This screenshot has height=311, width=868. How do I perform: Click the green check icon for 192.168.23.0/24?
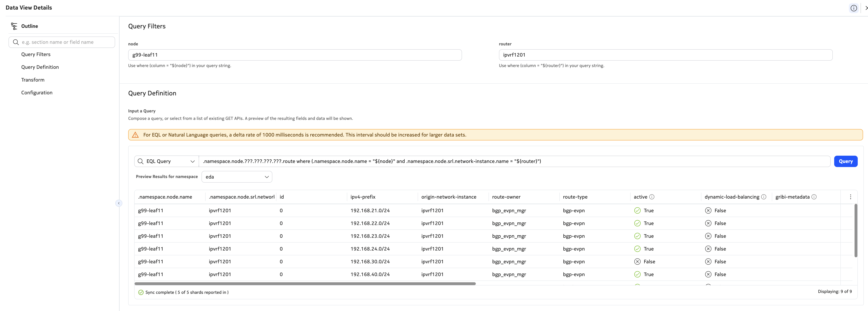click(637, 236)
